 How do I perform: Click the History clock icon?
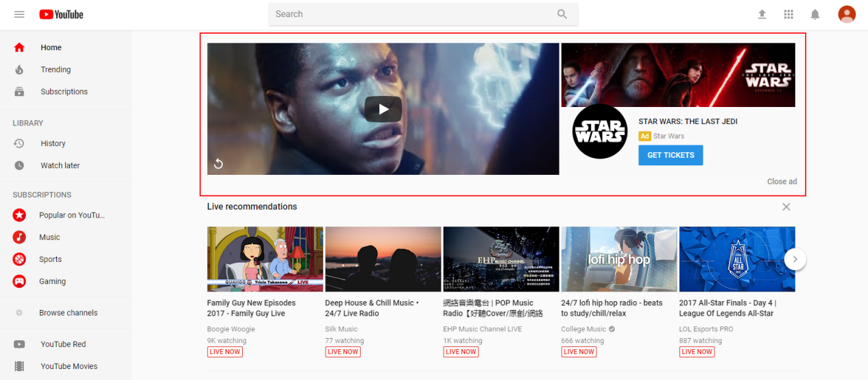(19, 143)
